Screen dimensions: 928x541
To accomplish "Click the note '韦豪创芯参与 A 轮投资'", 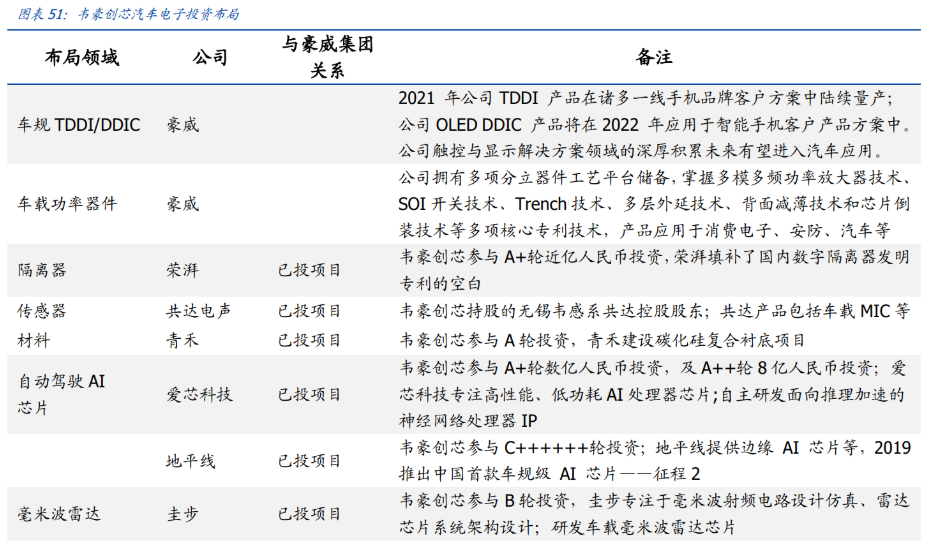I will (601, 340).
